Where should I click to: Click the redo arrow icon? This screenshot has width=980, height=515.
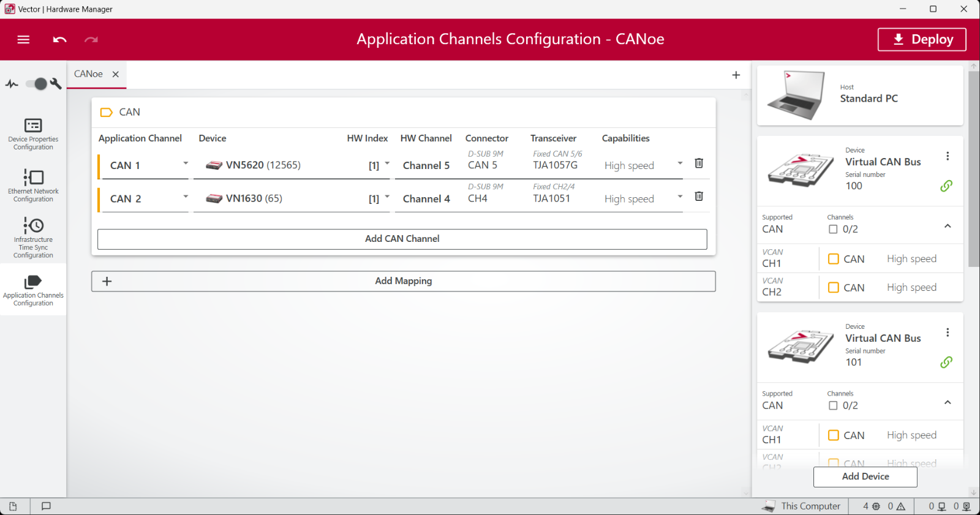point(91,40)
